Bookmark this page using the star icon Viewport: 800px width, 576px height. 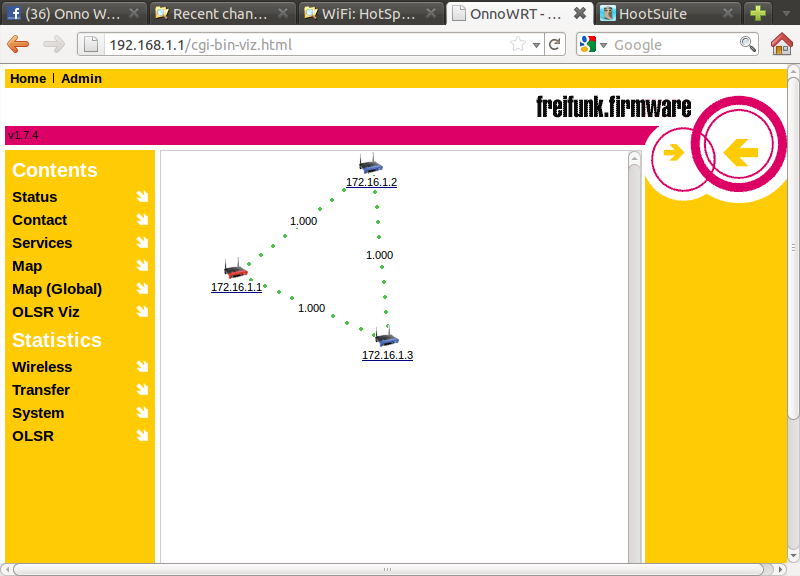tap(518, 45)
